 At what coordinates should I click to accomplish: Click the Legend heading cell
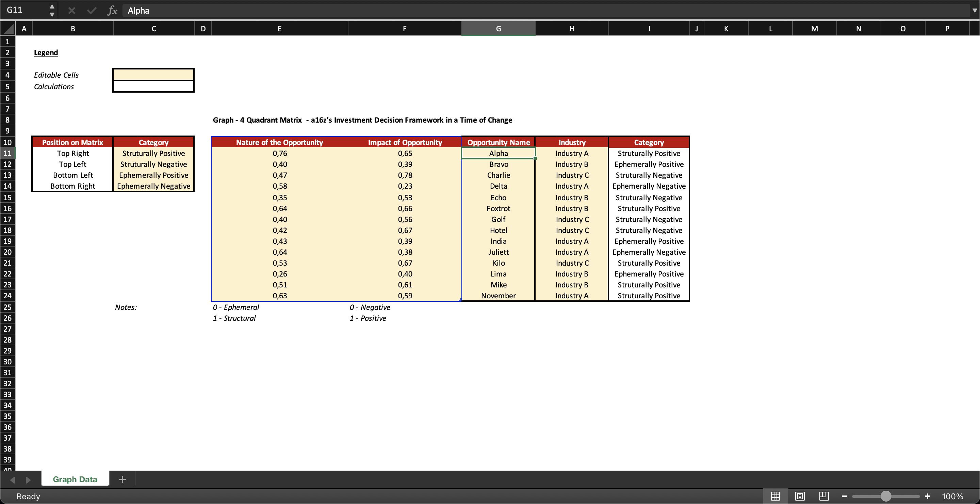[46, 52]
